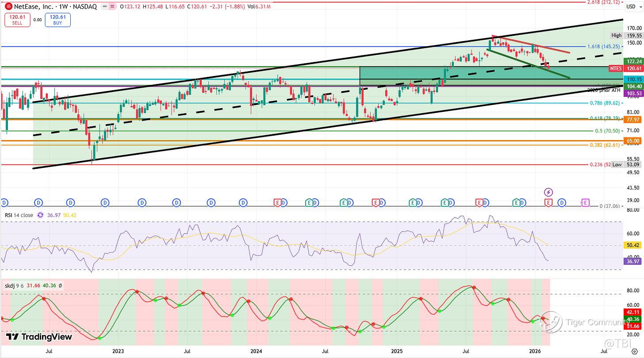Click the High 159.55 label

625,35
